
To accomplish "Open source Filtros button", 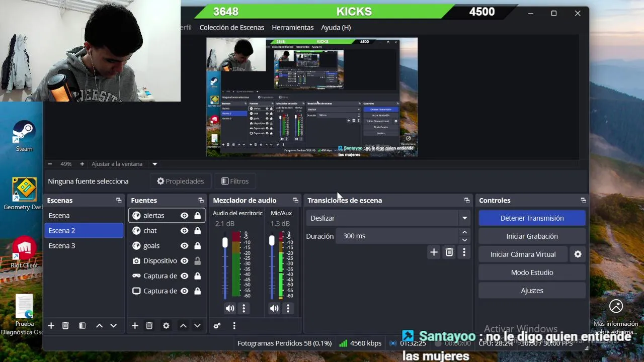I will point(235,181).
